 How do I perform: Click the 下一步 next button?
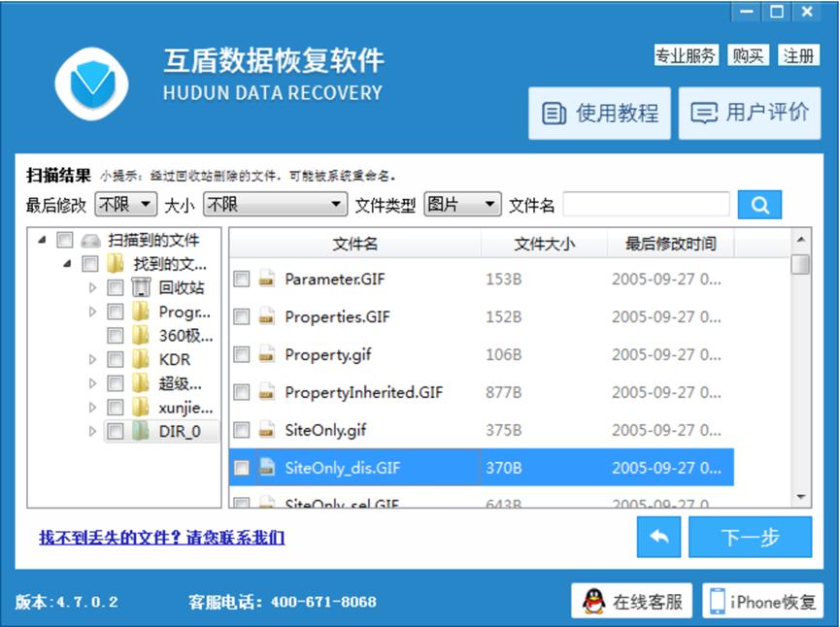pyautogui.click(x=749, y=538)
